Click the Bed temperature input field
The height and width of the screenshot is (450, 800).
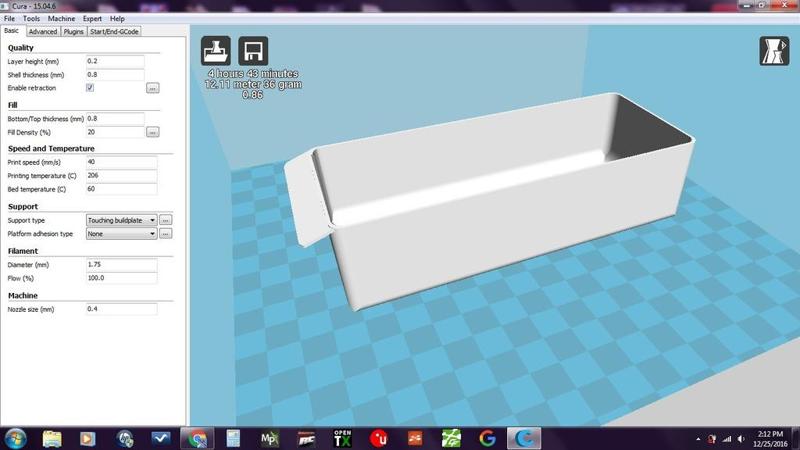click(x=121, y=189)
